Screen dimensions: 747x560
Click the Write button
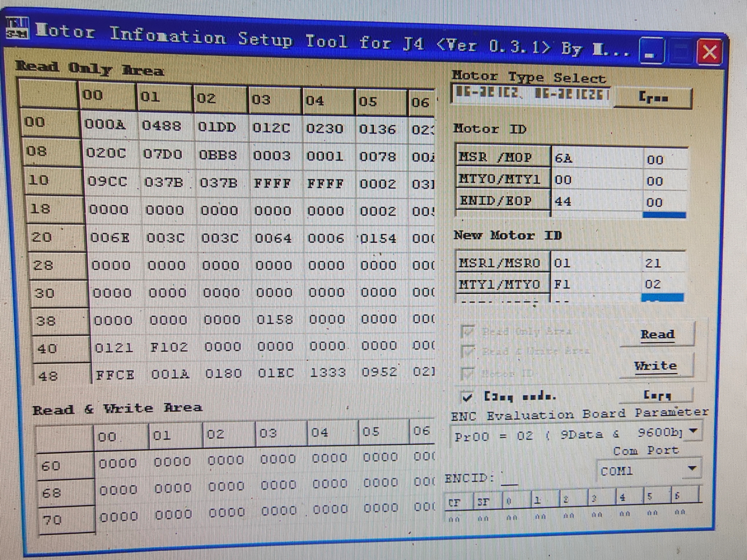(x=656, y=366)
